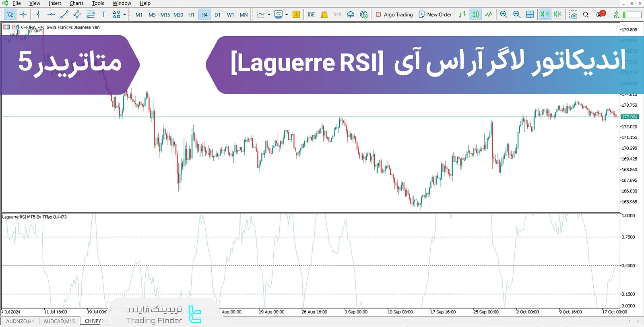Switch chart to MN timeframe
Image resolution: width=644 pixels, height=327 pixels.
244,15
